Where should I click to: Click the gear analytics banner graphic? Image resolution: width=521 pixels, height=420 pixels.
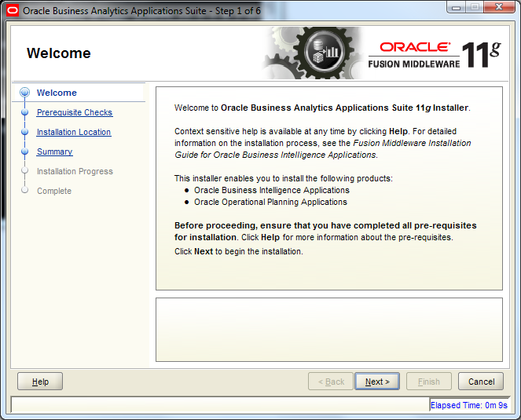click(312, 53)
